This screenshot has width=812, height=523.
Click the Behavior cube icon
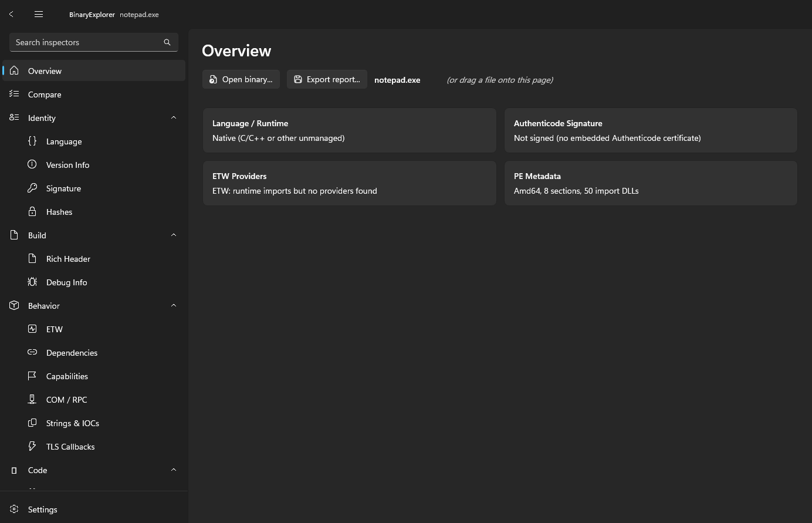click(x=14, y=305)
